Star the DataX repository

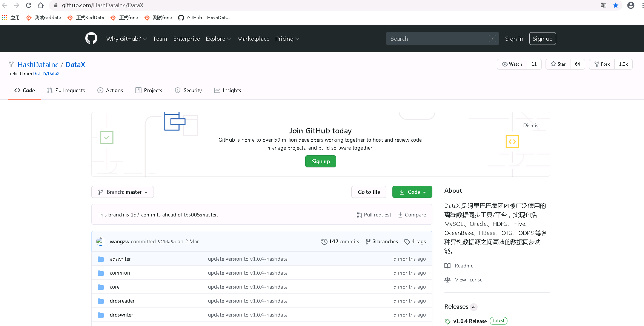(558, 64)
